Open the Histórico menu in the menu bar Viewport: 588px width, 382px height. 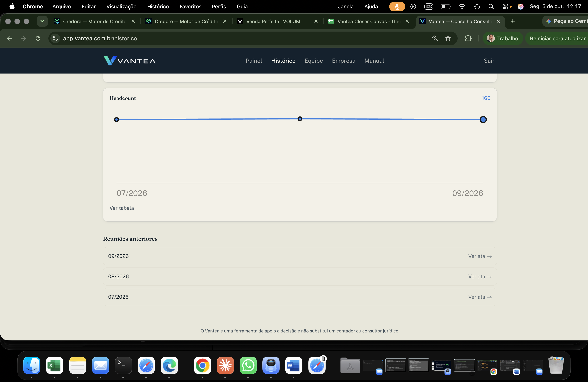158,7
